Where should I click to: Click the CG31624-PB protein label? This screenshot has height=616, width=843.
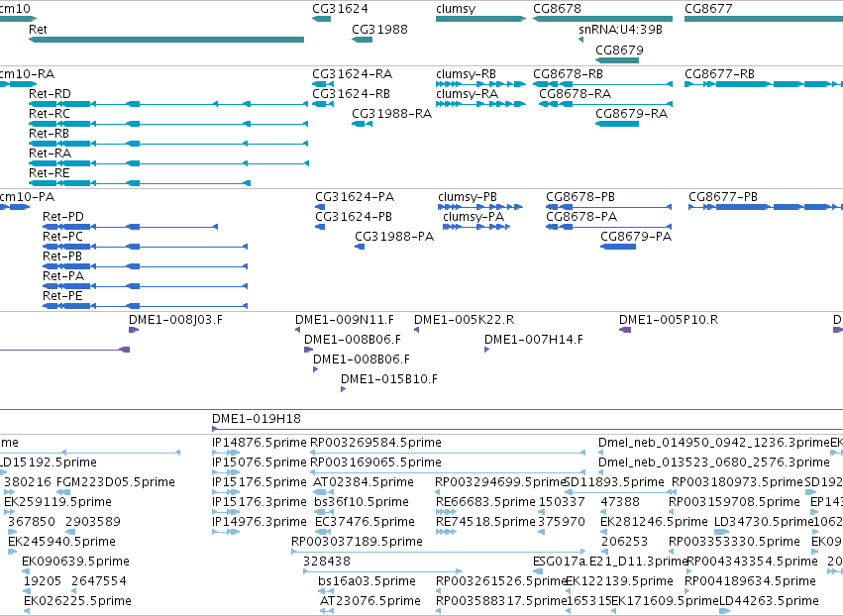354,217
